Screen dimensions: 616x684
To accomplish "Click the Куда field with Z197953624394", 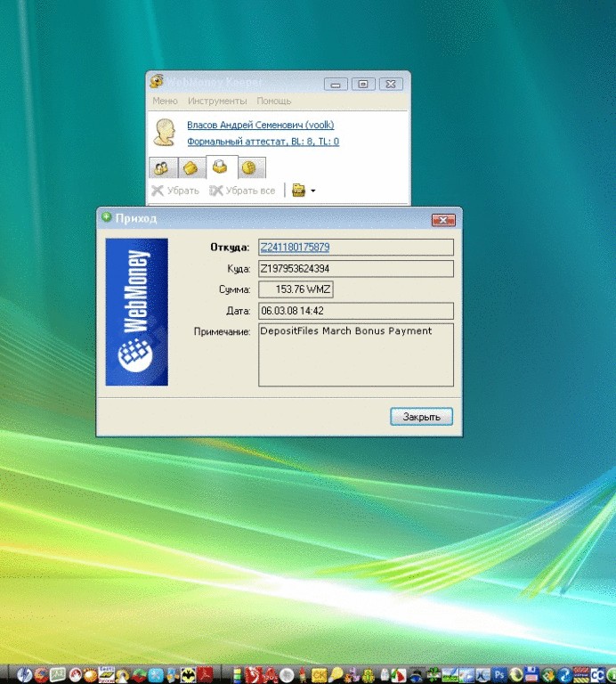I will tap(356, 269).
